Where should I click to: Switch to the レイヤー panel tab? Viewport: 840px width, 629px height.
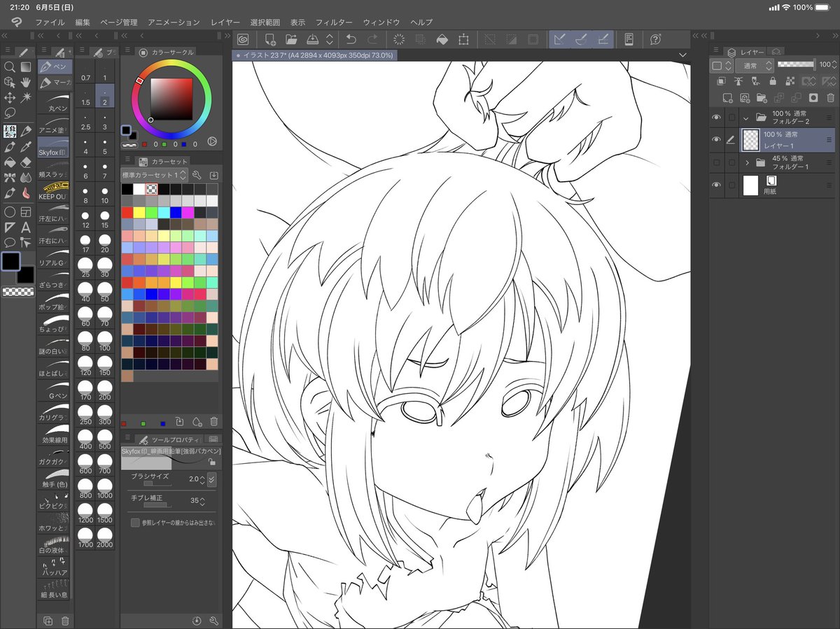point(745,52)
